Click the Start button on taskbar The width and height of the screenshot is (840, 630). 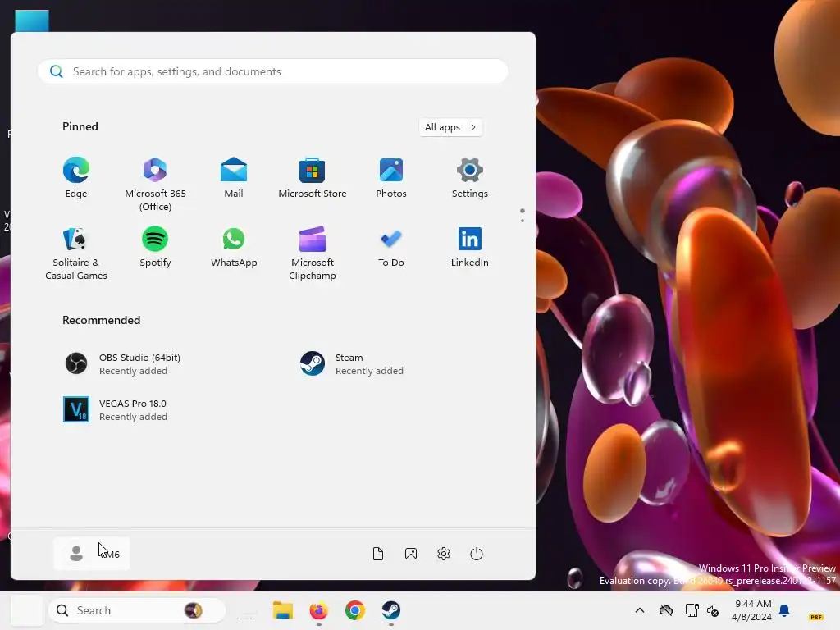(26, 610)
